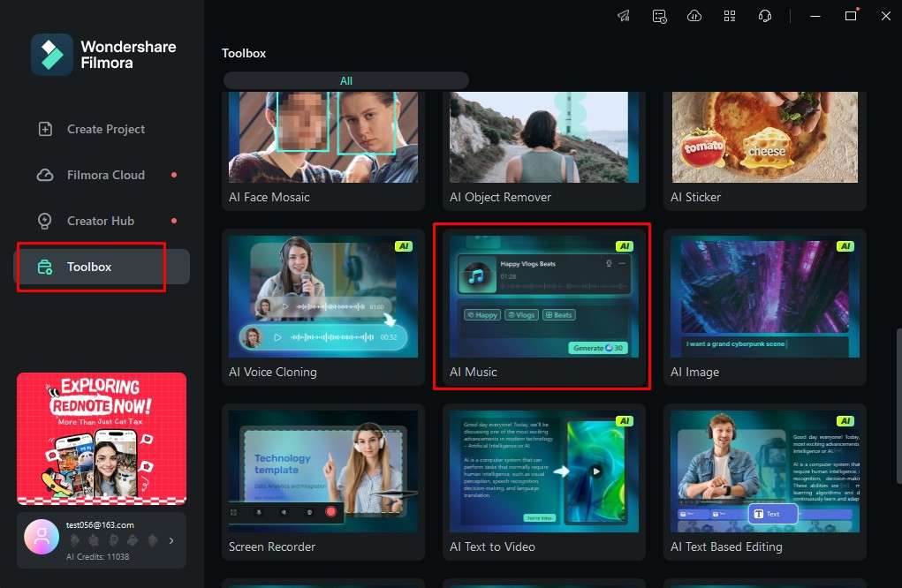902x588 pixels.
Task: Click the AI Music label text
Action: coord(473,372)
